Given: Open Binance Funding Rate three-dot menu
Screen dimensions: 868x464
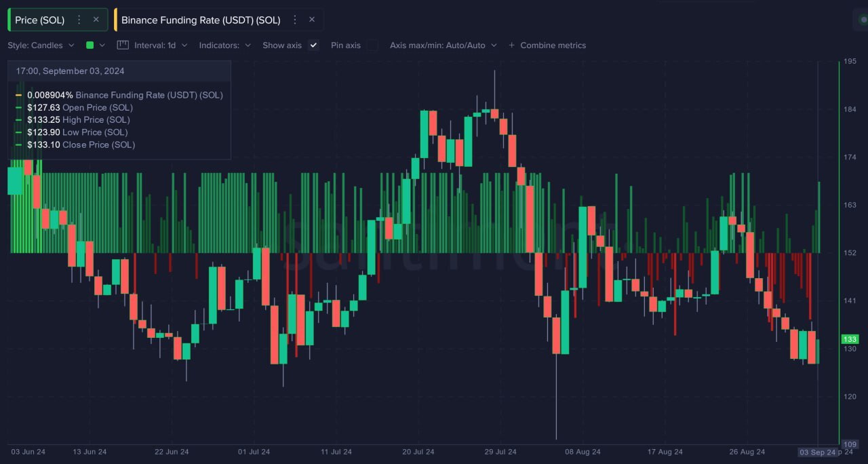Looking at the screenshot, I should coord(295,20).
